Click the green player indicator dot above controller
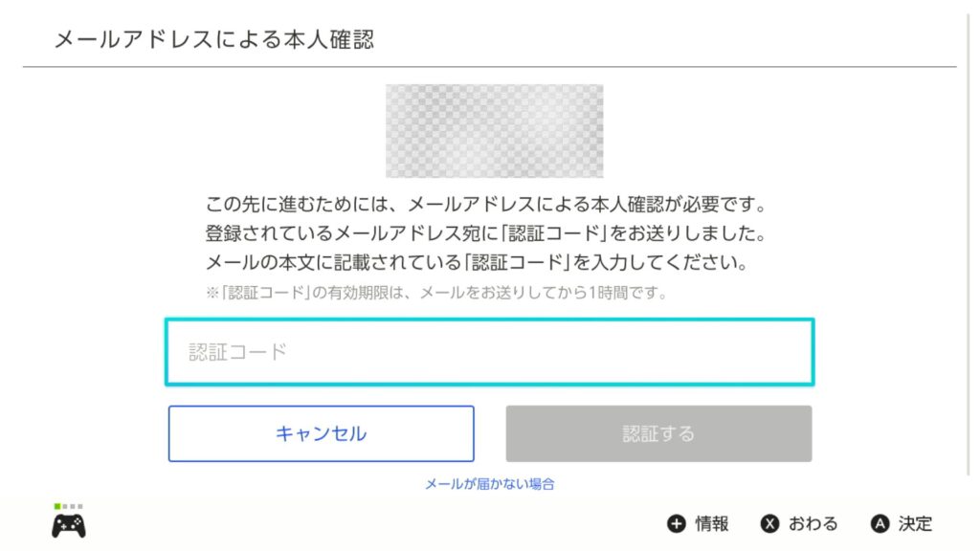The image size is (980, 551). (x=57, y=506)
